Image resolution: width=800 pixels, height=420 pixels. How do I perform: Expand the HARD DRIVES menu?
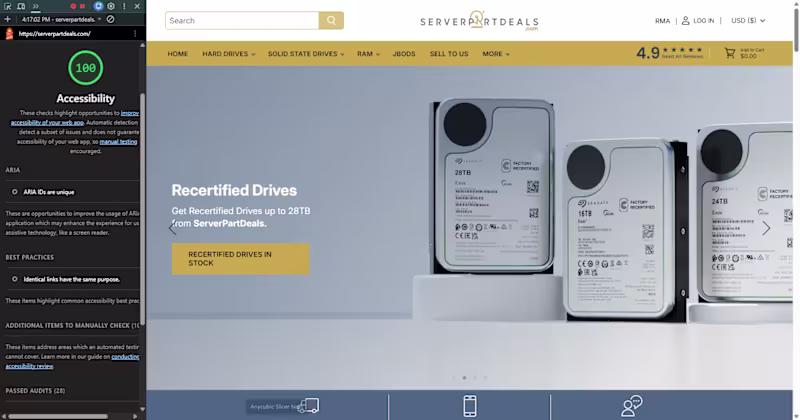(x=229, y=54)
